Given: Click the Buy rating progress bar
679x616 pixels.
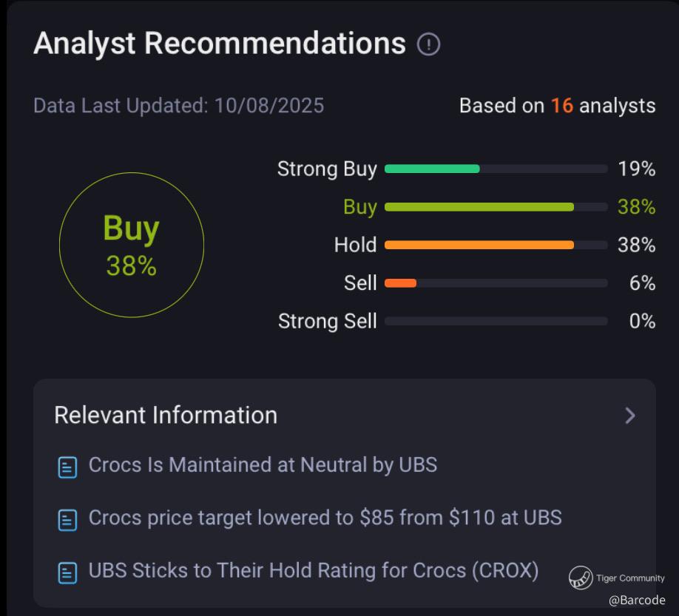Looking at the screenshot, I should click(479, 207).
